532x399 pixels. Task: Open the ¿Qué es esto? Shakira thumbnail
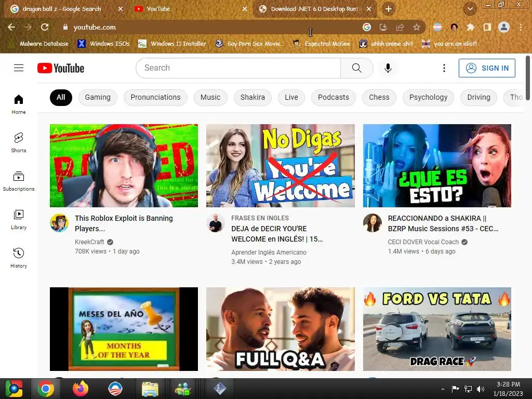coord(437,166)
